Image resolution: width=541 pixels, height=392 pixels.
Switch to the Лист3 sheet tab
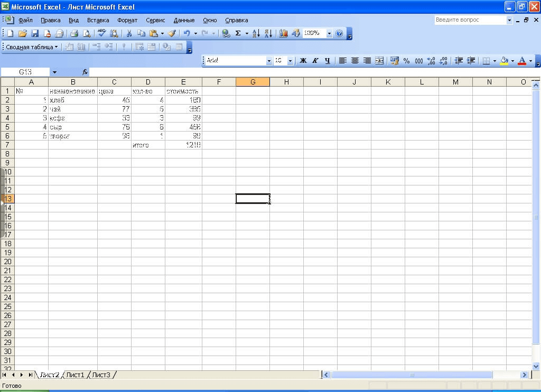pos(101,375)
